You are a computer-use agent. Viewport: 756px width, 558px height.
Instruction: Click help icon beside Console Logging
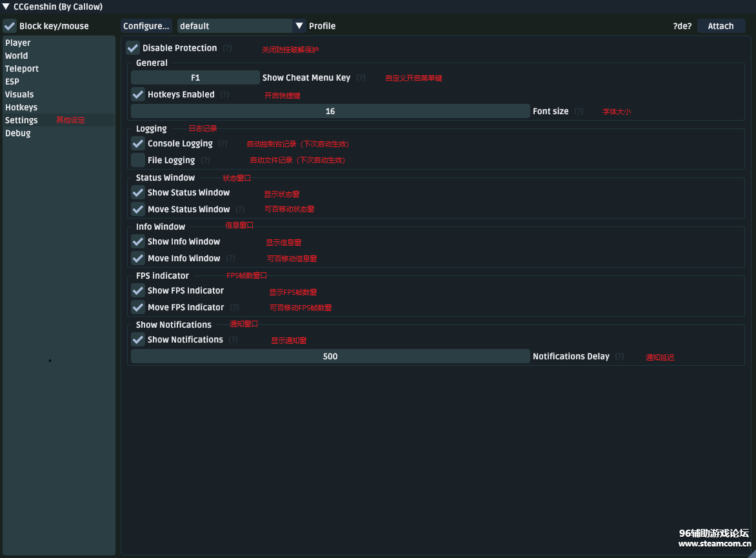(x=223, y=144)
